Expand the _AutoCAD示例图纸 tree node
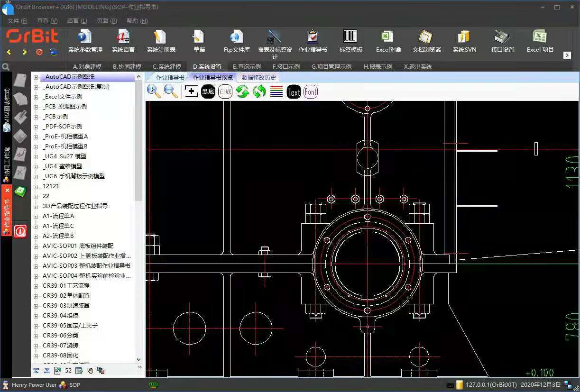 (36, 77)
